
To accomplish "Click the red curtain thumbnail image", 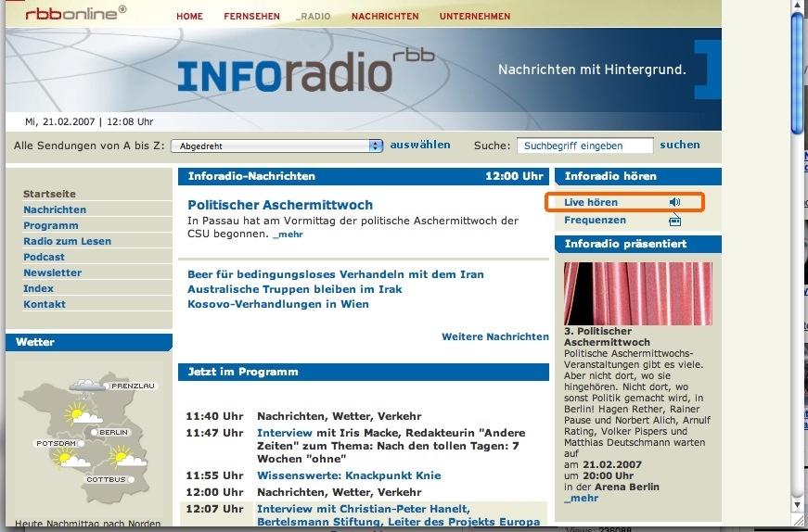I will 638,294.
